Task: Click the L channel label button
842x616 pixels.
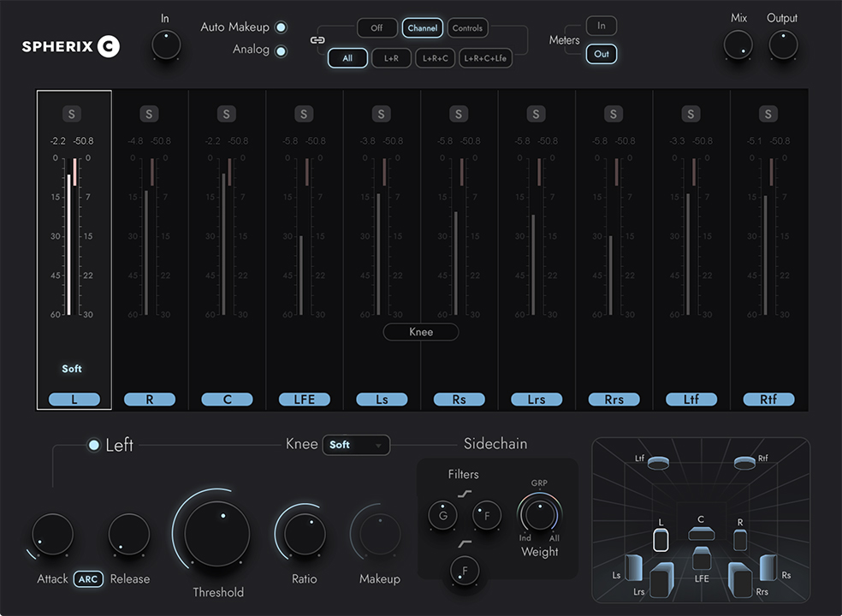Action: (74, 399)
